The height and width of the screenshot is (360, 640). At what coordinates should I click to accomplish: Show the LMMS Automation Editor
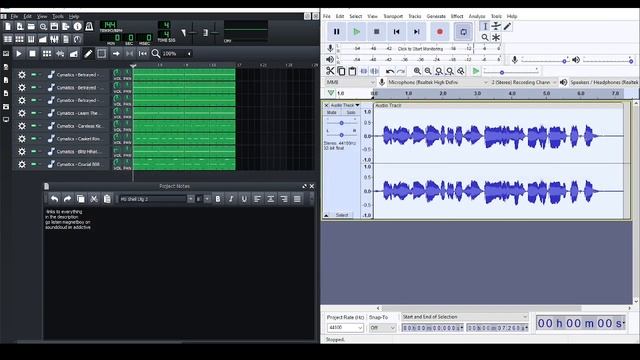click(42, 39)
